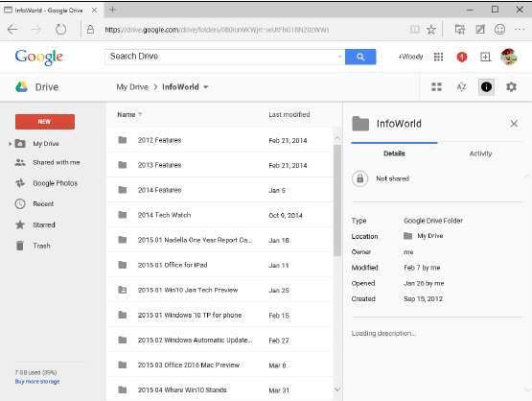Select 2015 04 Where Win10 Stands folder
This screenshot has height=401, width=532.
[219, 389]
